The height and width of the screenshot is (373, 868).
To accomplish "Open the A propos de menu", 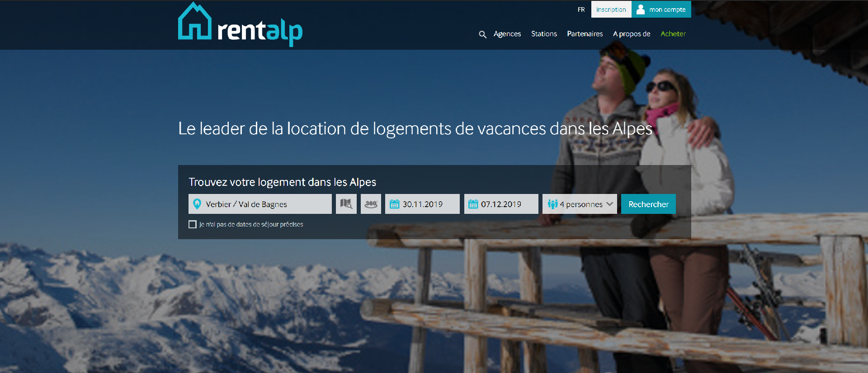I will pos(632,34).
